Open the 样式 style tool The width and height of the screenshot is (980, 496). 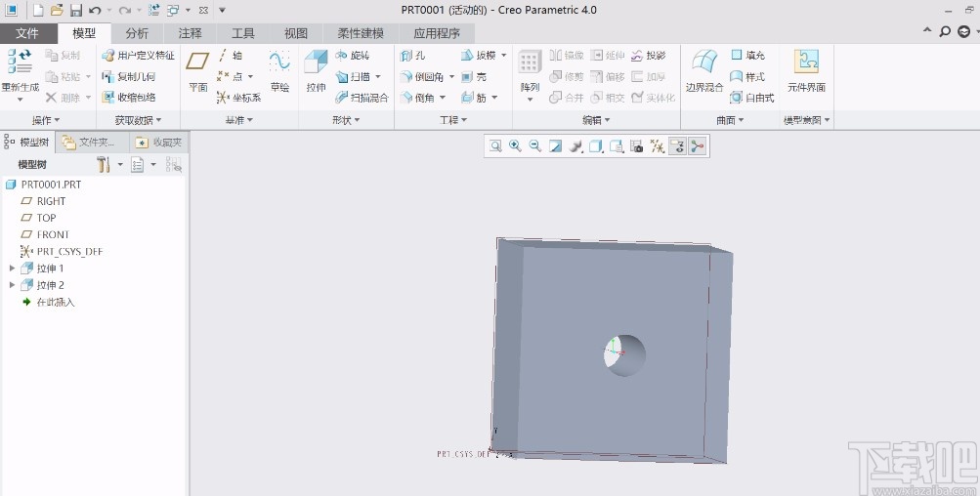pyautogui.click(x=748, y=77)
